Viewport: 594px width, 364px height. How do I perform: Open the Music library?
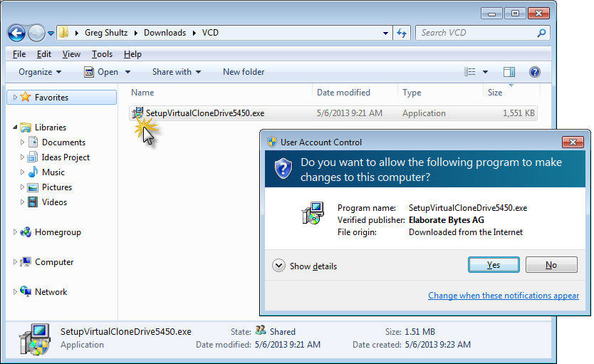[53, 172]
